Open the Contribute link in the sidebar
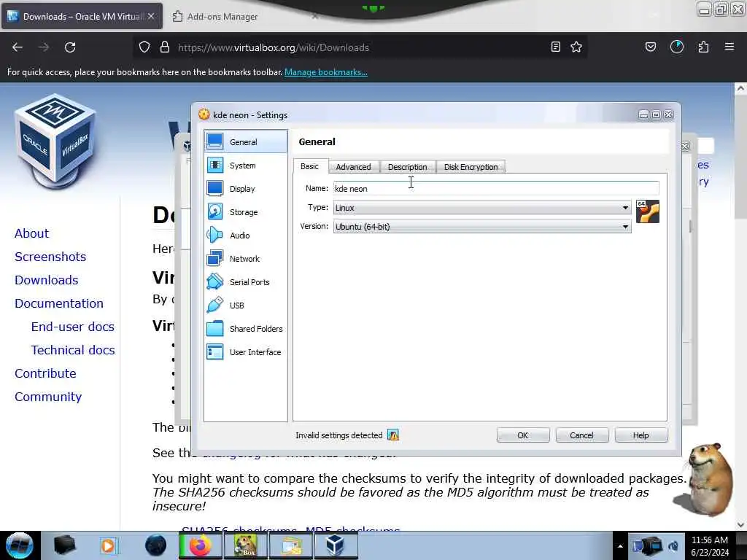The image size is (747, 560). coord(45,373)
